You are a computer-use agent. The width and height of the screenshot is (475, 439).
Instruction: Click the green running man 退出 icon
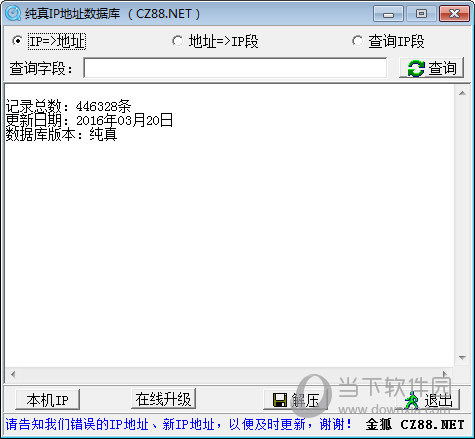point(412,400)
